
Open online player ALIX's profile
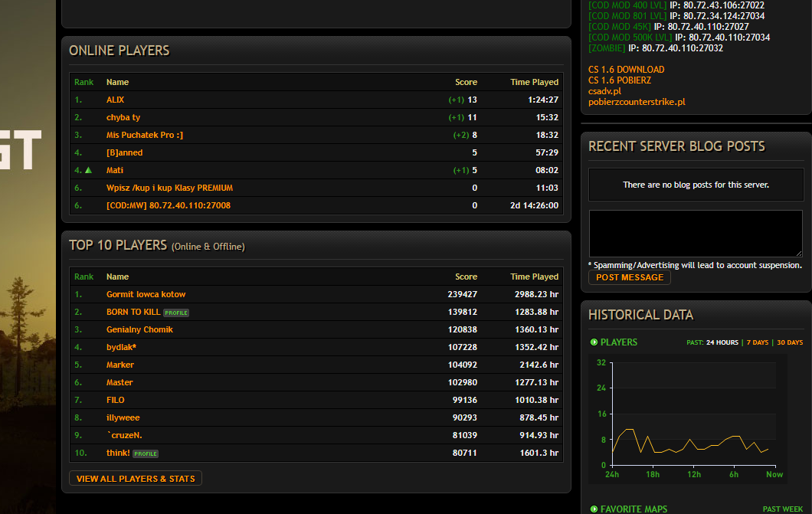point(115,100)
